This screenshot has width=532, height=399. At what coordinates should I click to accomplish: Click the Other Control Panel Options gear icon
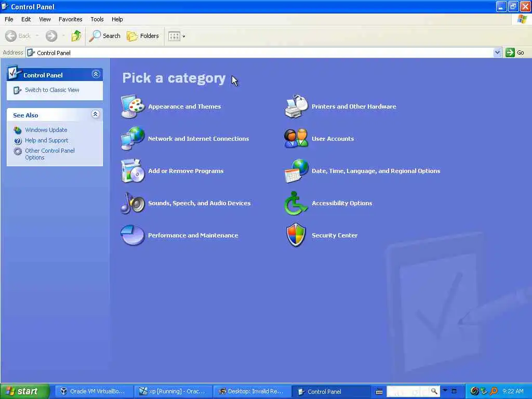click(x=18, y=151)
